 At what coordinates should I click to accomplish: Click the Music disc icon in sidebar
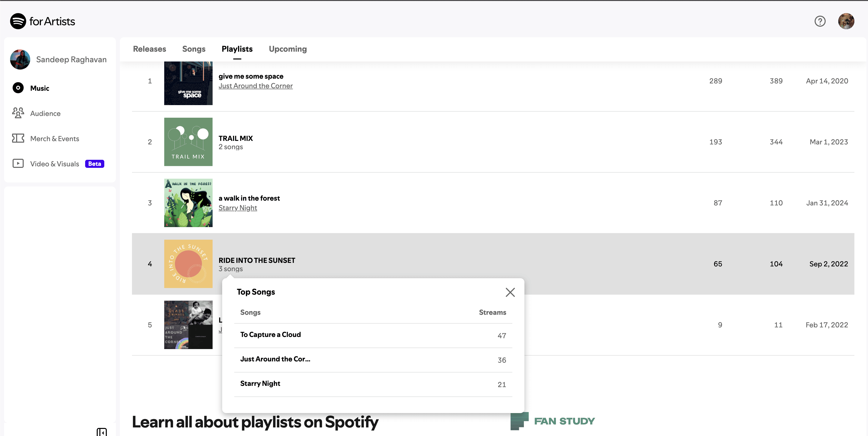click(x=18, y=88)
